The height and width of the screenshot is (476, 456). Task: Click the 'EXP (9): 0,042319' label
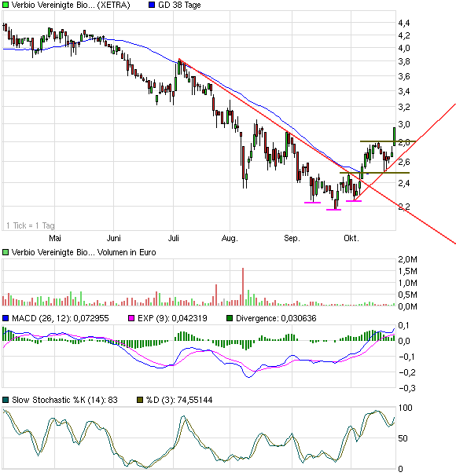tap(172, 318)
